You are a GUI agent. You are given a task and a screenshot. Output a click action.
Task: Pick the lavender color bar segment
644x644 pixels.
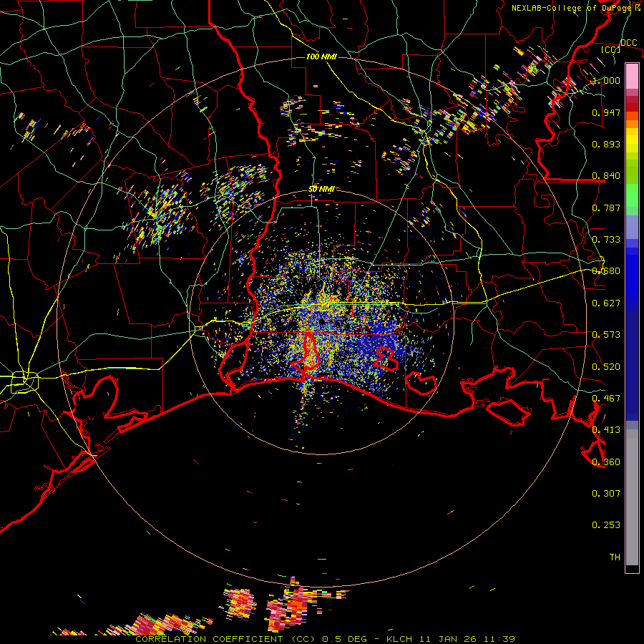[x=632, y=227]
